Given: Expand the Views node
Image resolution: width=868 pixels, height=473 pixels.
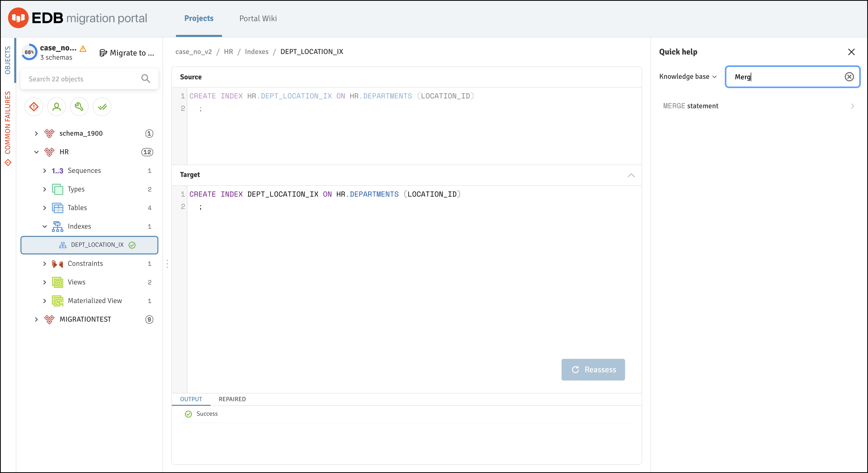Looking at the screenshot, I should tap(44, 282).
